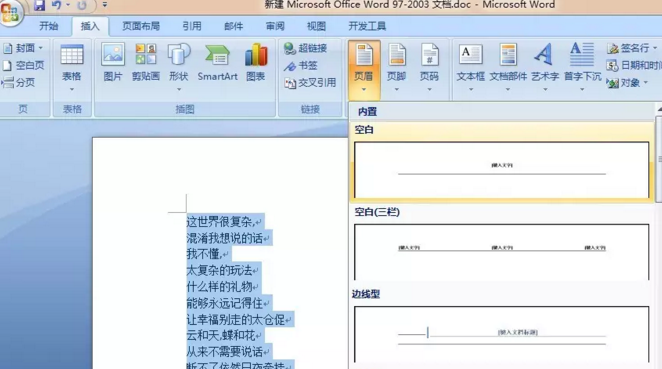Click the 页眉 header icon

tap(364, 55)
